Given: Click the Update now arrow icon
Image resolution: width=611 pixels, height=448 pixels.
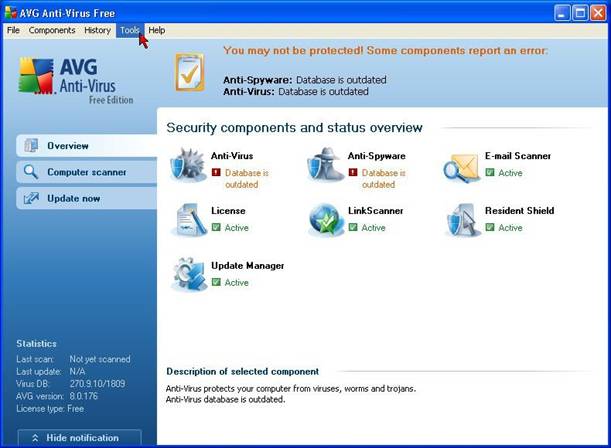Looking at the screenshot, I should pos(31,198).
